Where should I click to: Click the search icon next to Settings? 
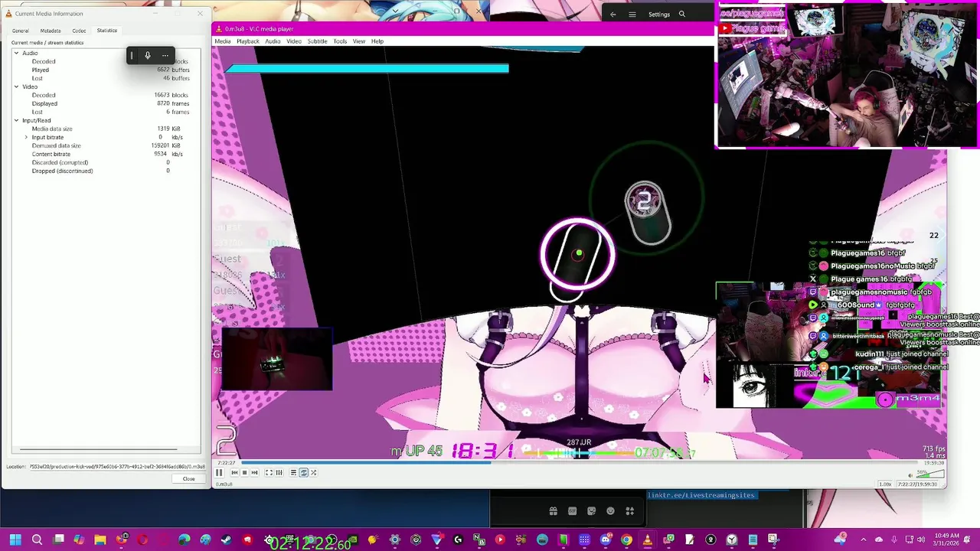681,14
